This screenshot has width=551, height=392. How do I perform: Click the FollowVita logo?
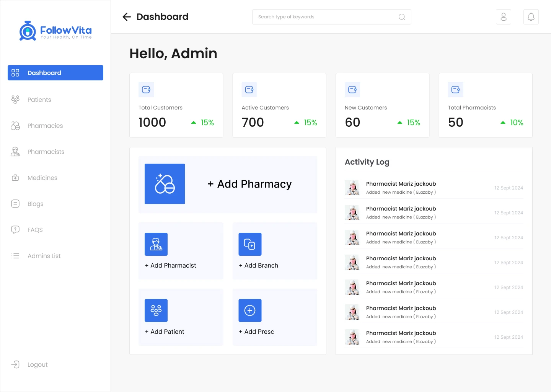click(55, 31)
